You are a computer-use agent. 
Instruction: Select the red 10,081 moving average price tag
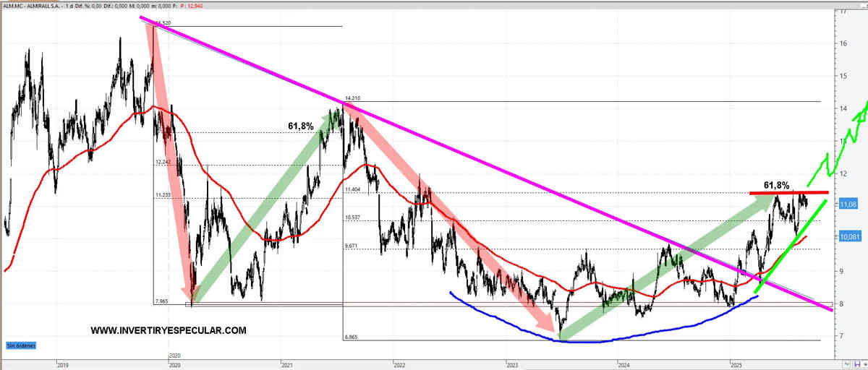[x=851, y=236]
